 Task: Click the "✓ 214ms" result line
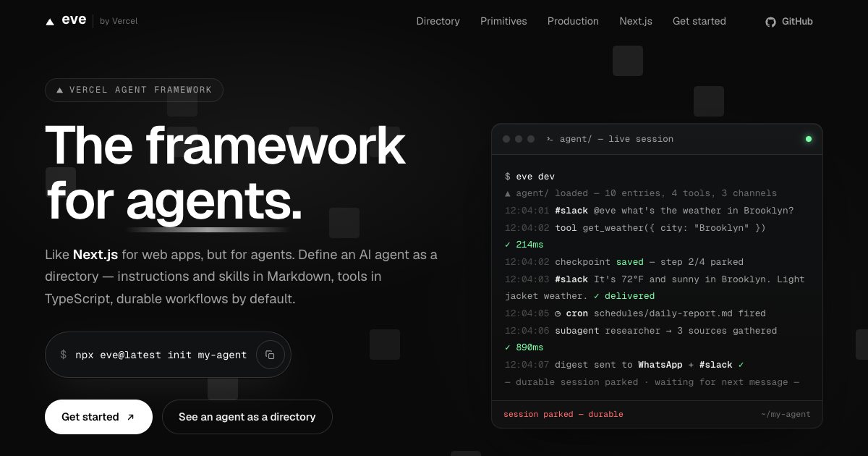click(524, 245)
